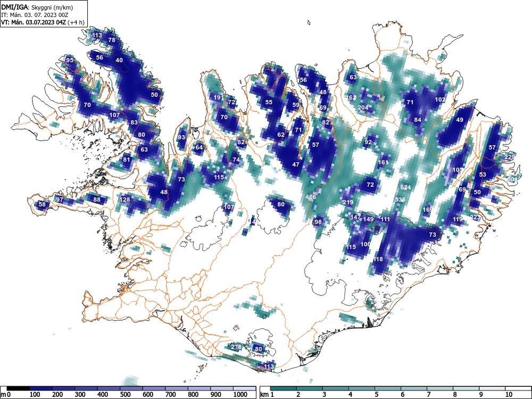Click the visibility value '147' on the map

click(x=355, y=217)
